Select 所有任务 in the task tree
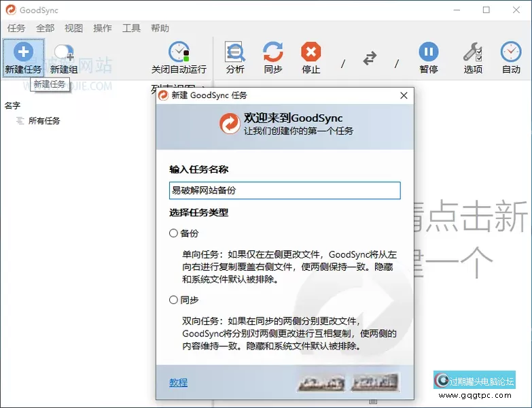The image size is (532, 408). click(x=44, y=121)
